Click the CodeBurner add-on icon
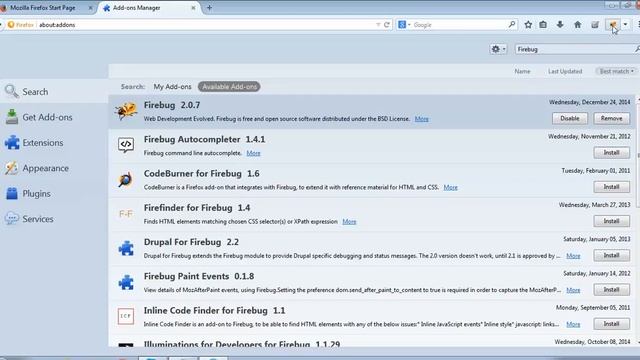This screenshot has height=360, width=640. (x=126, y=179)
